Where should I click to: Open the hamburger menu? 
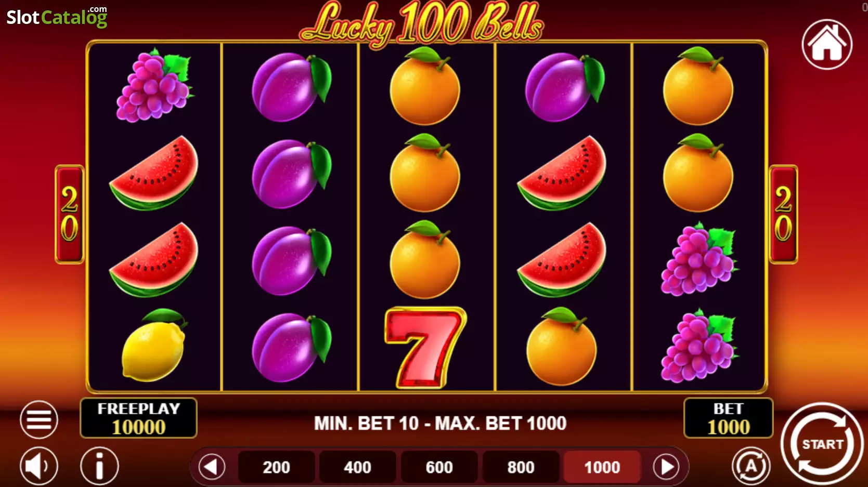pyautogui.click(x=39, y=419)
